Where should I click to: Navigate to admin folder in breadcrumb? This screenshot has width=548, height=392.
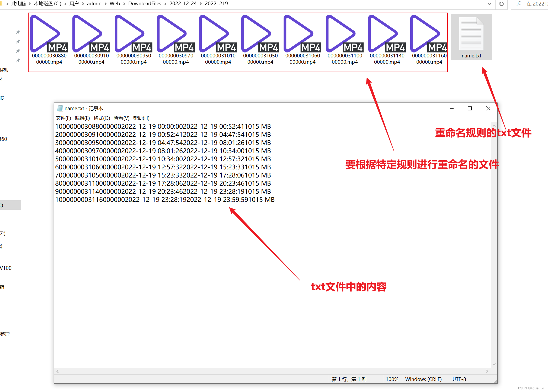pyautogui.click(x=94, y=4)
